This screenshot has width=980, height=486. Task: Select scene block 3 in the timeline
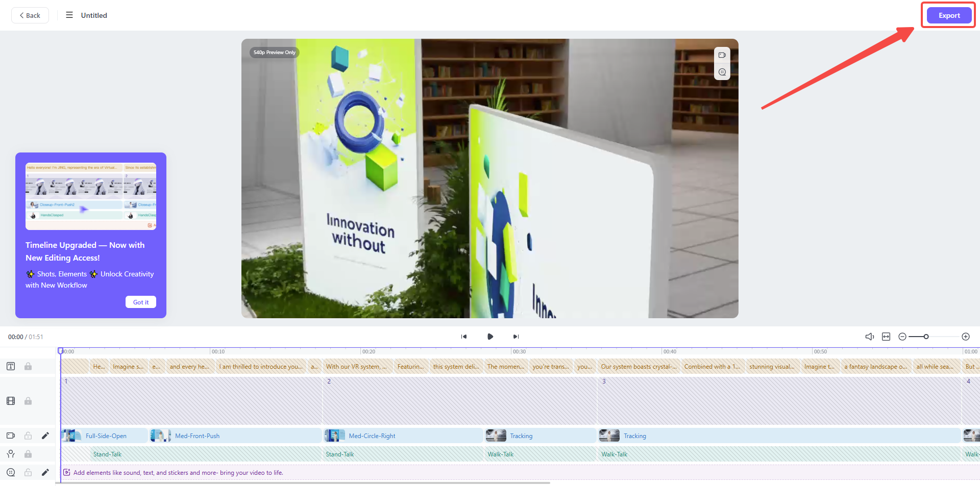point(779,401)
